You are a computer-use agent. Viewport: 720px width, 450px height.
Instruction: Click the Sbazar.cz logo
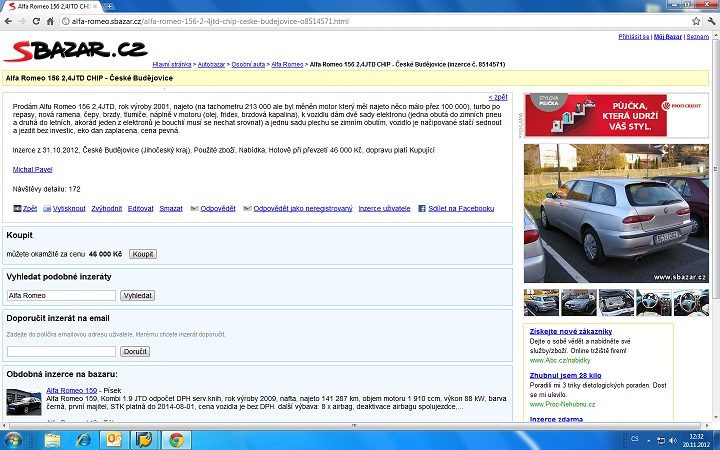pyautogui.click(x=76, y=50)
